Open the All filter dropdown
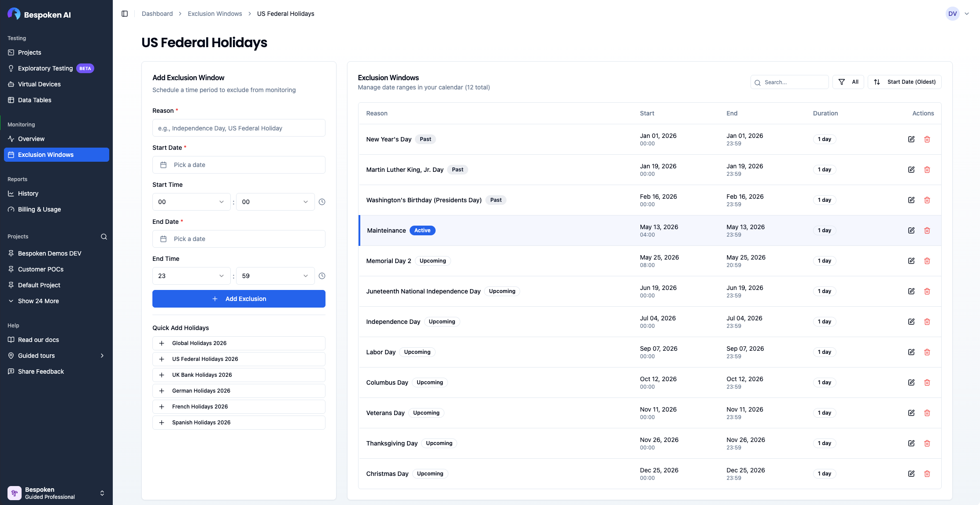 (x=848, y=82)
